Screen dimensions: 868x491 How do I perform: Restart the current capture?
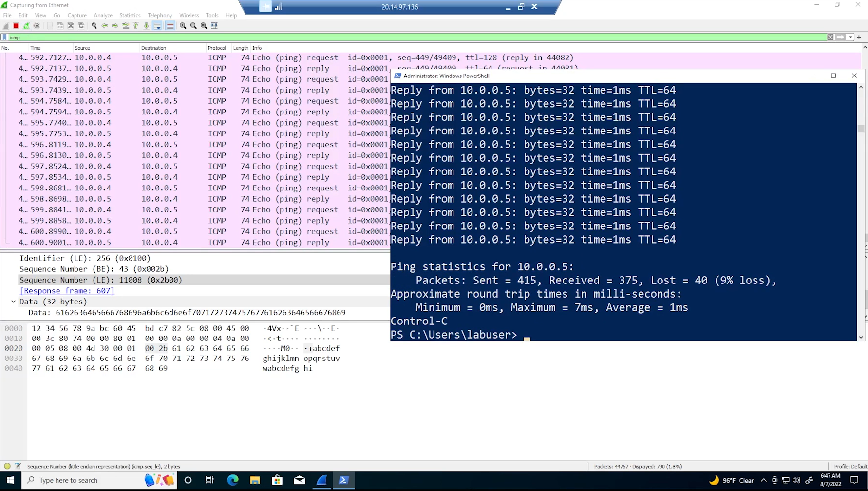point(26,26)
